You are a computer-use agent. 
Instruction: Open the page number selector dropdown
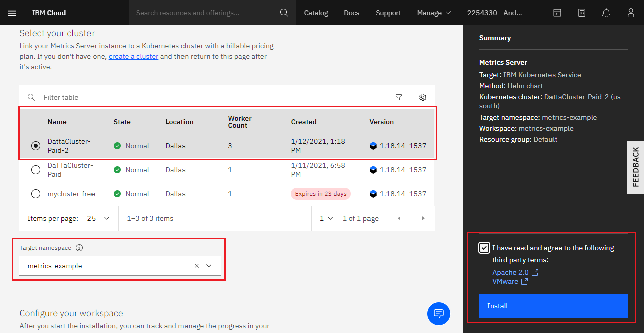point(326,218)
